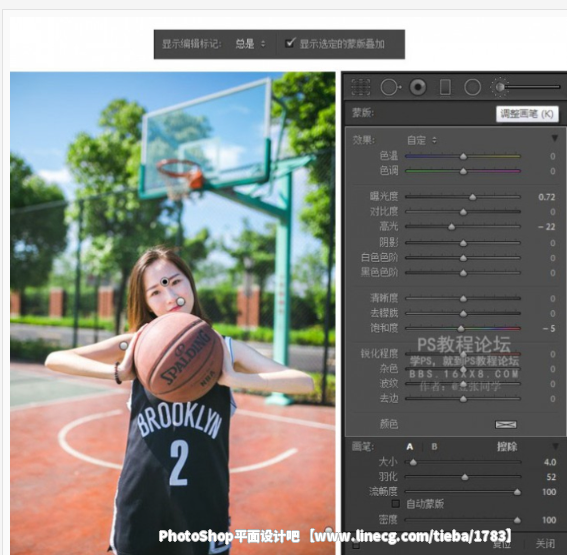567x555 pixels.
Task: Click the 去朦胧 slider handle
Action: pyautogui.click(x=463, y=313)
